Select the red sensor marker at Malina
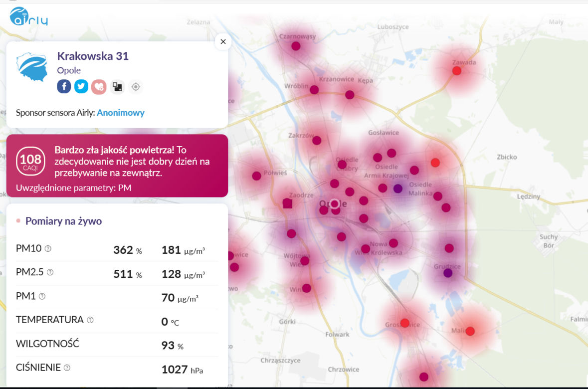Viewport: 588px width, 389px height. (470, 331)
